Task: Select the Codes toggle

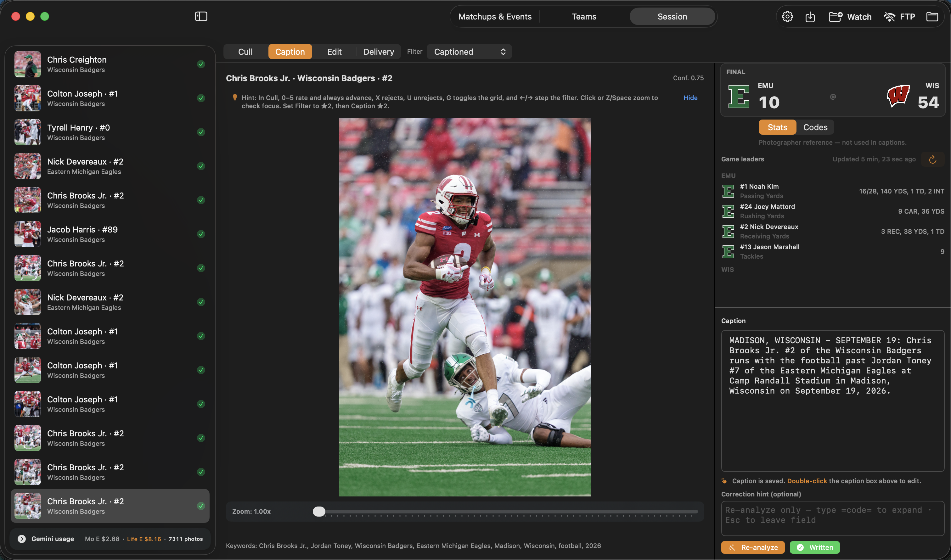Action: (x=815, y=127)
